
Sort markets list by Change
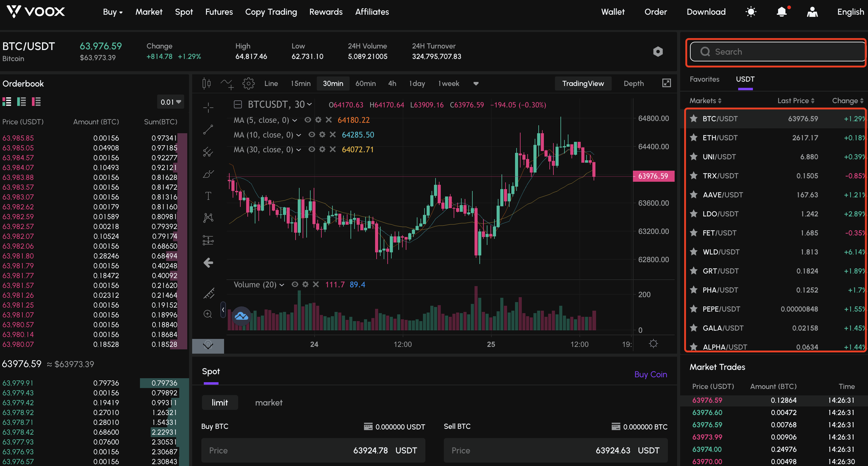[x=847, y=100]
